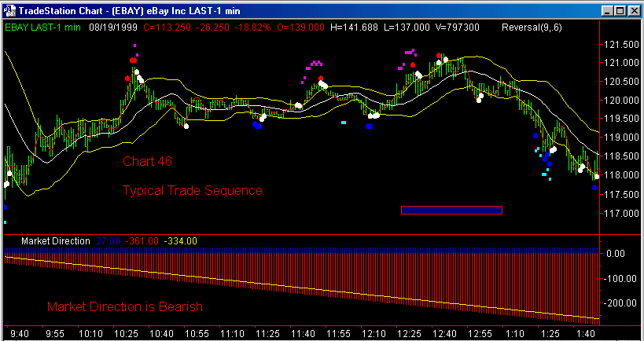Click price axis label '121.500'
This screenshot has width=644, height=341.
pyautogui.click(x=620, y=45)
